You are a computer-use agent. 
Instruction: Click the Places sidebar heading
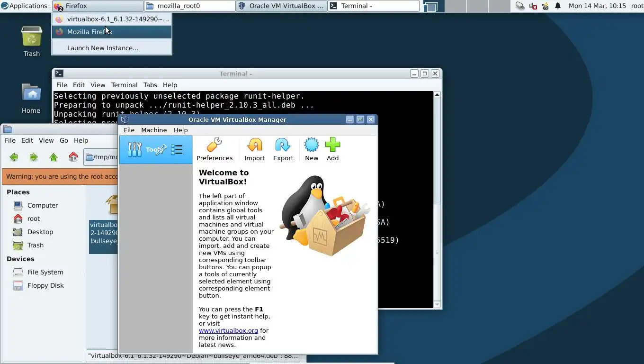click(x=18, y=192)
